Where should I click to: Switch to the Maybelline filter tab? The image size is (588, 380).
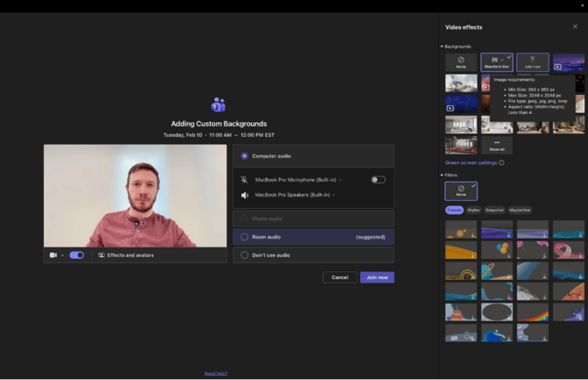(520, 210)
